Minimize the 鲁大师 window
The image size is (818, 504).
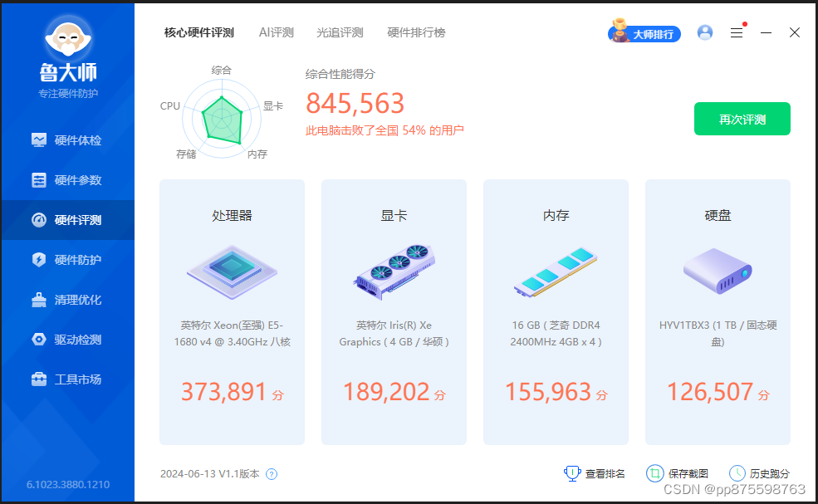tap(766, 32)
